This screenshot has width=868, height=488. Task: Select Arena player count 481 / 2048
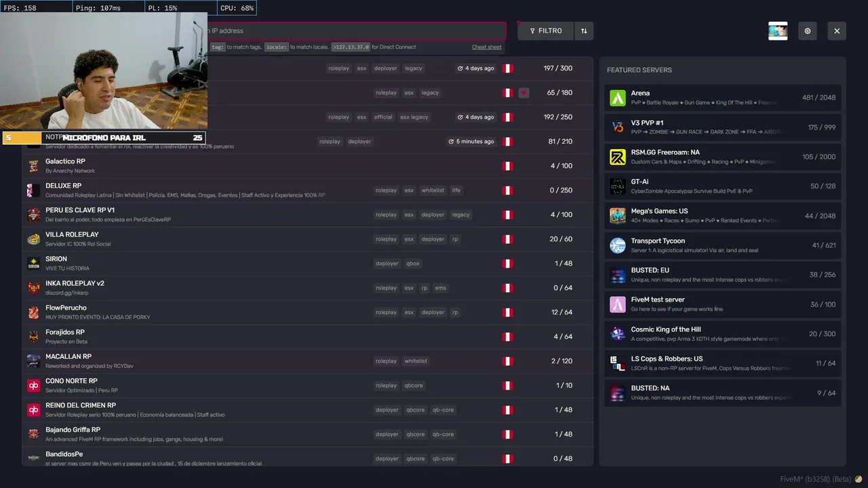click(818, 98)
